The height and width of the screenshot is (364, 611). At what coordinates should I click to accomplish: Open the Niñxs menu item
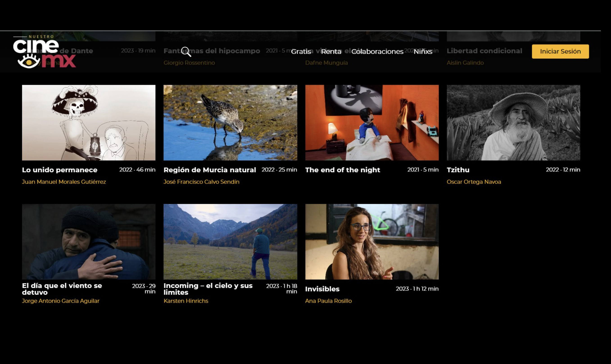[x=423, y=52]
